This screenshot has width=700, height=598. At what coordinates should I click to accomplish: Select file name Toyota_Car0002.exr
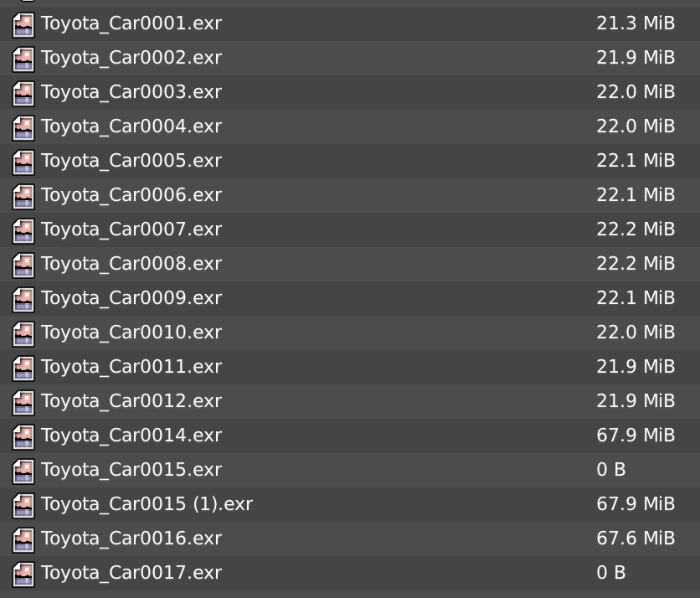click(131, 58)
